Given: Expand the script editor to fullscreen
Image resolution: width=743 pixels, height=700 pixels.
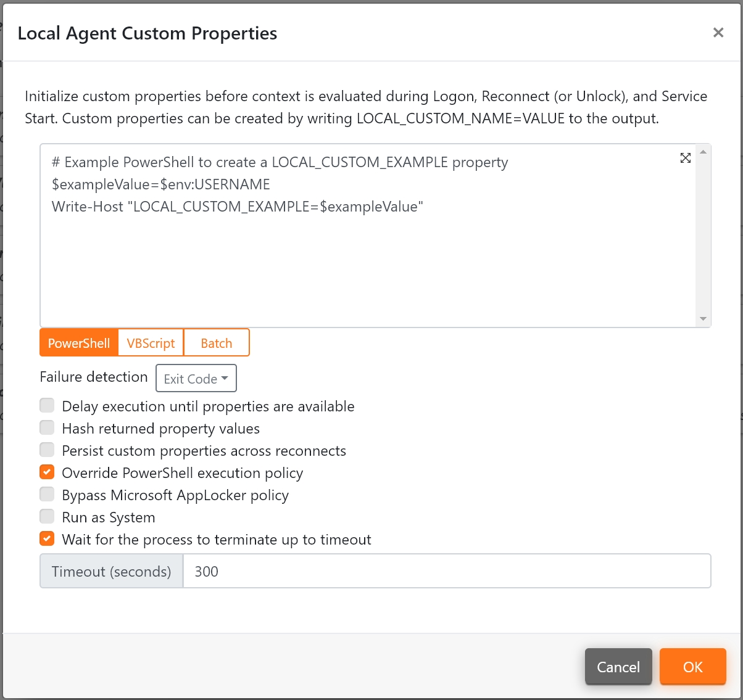Looking at the screenshot, I should (x=685, y=158).
